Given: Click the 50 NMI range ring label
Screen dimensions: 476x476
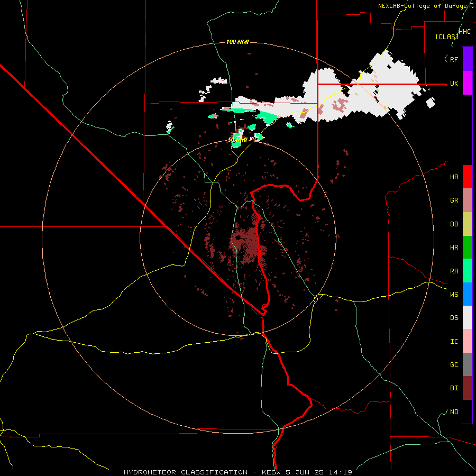Looking at the screenshot, I should (237, 140).
